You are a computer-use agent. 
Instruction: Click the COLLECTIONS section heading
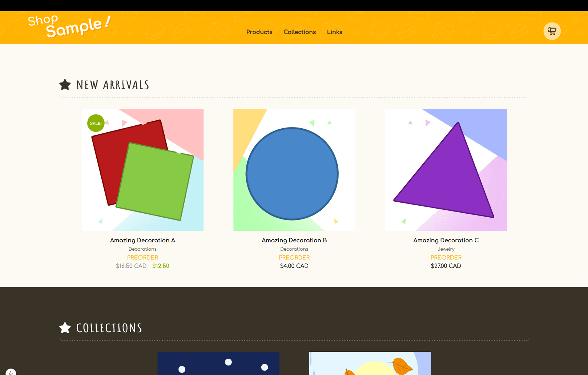click(109, 328)
